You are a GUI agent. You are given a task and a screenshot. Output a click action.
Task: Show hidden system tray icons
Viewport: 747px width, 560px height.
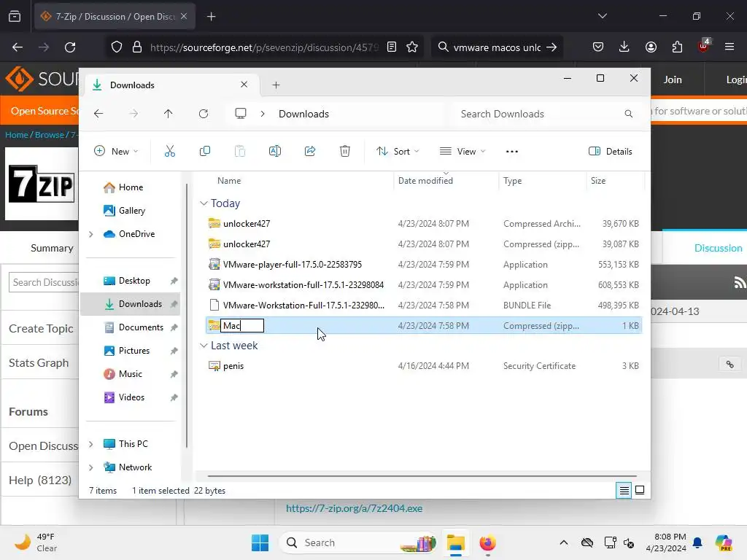(x=564, y=542)
